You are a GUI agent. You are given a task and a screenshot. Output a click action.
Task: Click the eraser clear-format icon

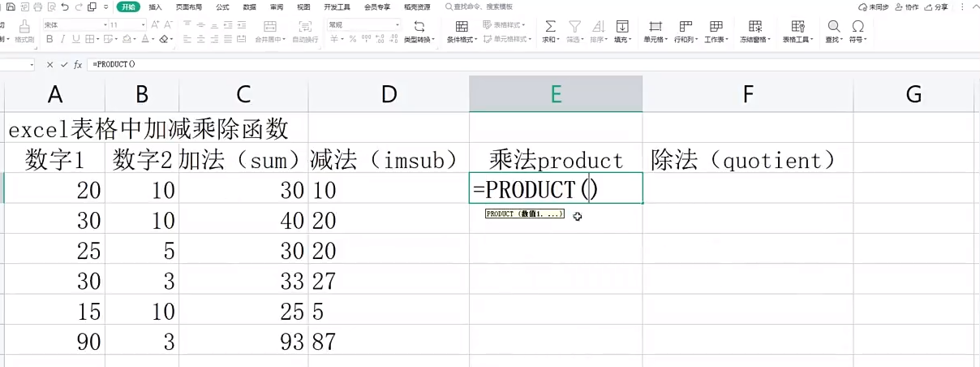tap(165, 38)
